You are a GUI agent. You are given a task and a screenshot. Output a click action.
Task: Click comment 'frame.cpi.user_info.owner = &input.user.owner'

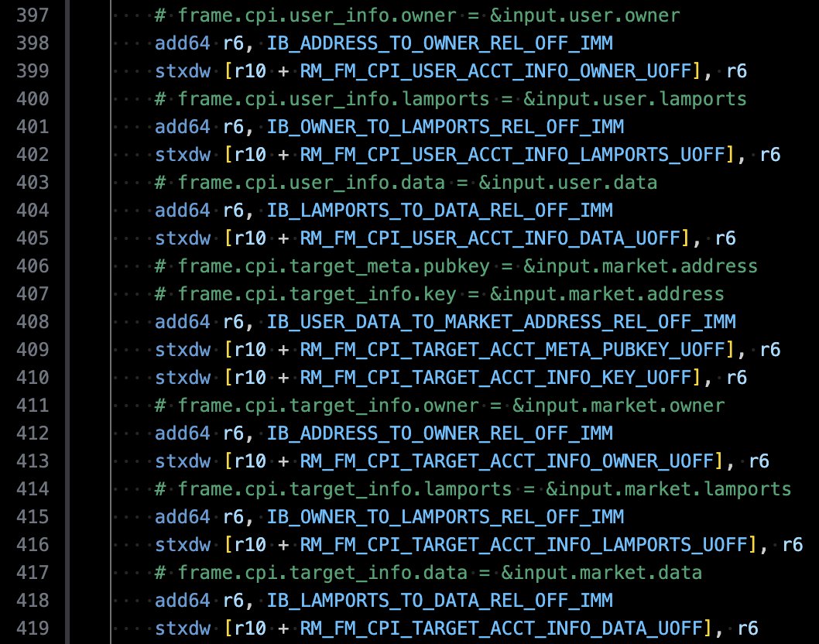429,15
